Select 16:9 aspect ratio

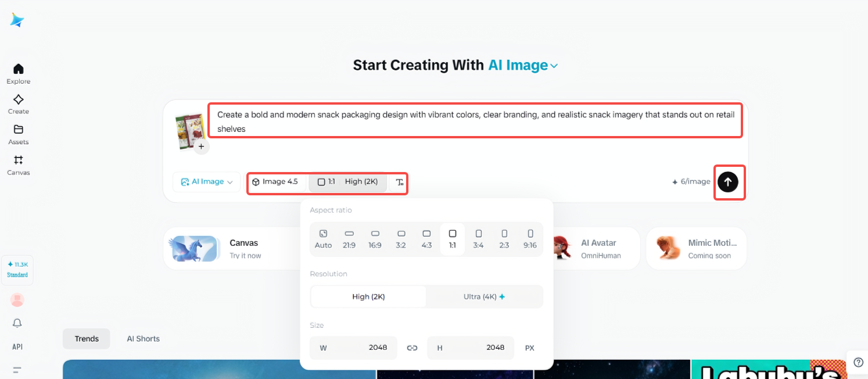point(375,239)
